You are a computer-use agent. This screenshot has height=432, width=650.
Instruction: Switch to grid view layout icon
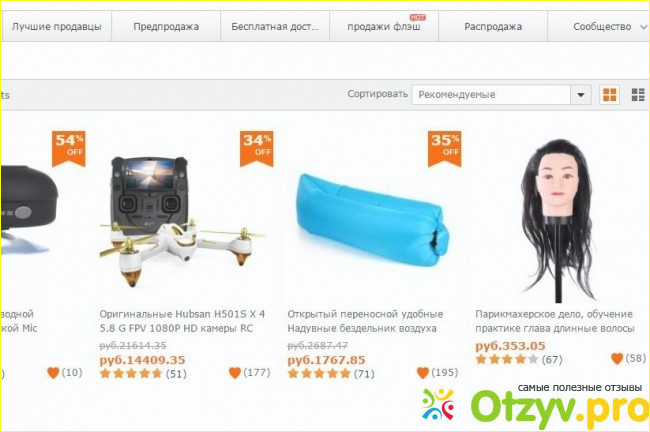coord(609,95)
